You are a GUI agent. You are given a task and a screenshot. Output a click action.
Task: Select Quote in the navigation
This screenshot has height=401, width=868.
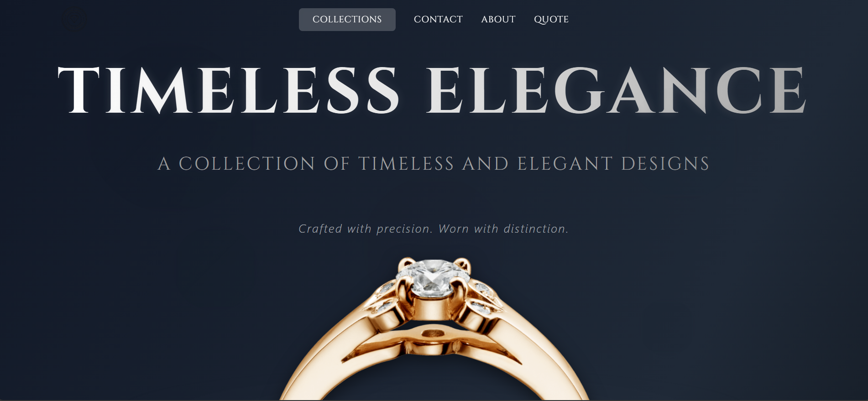[x=551, y=20]
